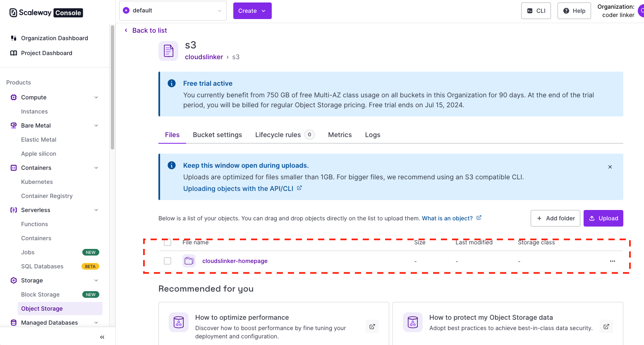Viewport: 644px width, 345px height.
Task: Switch to the Files tab
Action: 172,135
